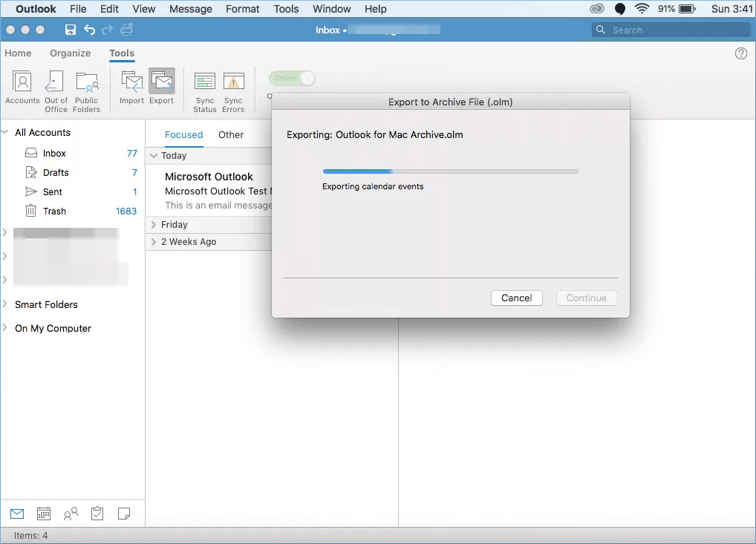
Task: Cancel the export
Action: 516,298
